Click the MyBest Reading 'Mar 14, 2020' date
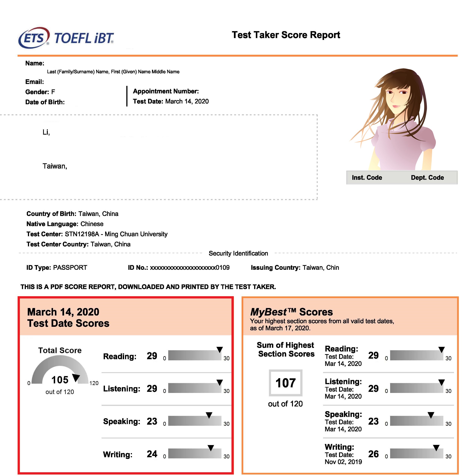This screenshot has width=465, height=476. coord(343,364)
